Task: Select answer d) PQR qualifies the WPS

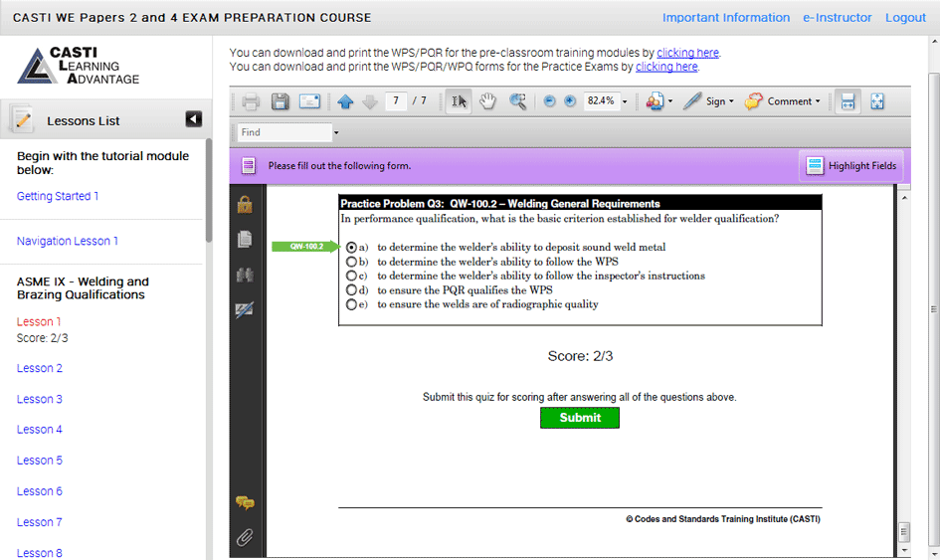Action: coord(351,290)
